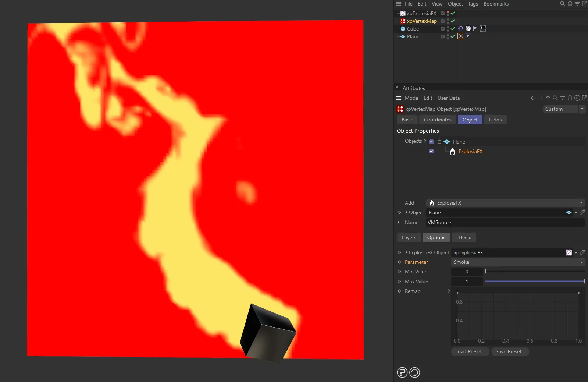588x382 pixels.
Task: Select the Phong tag on Cube
Action: point(475,28)
